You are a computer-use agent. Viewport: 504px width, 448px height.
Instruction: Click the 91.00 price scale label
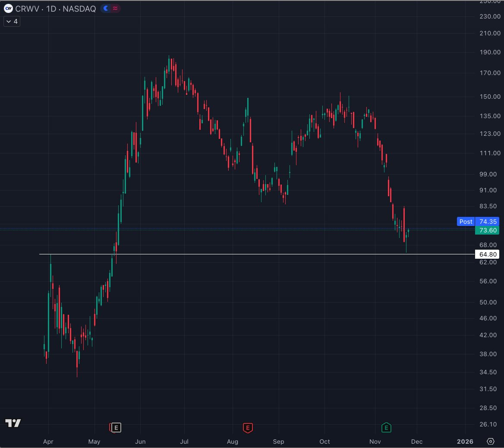coord(488,190)
